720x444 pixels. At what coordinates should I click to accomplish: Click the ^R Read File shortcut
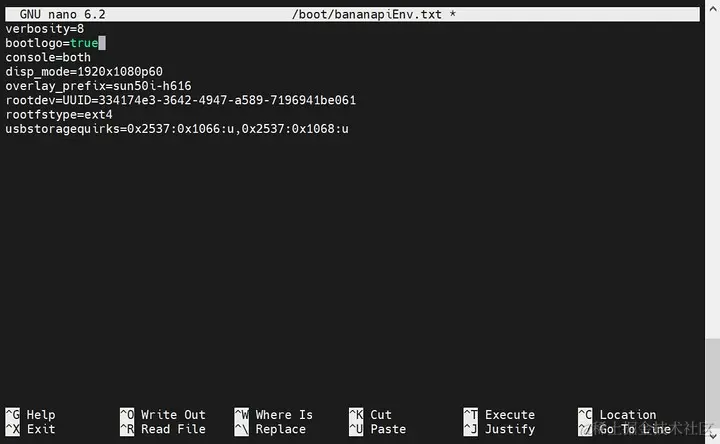click(x=163, y=429)
